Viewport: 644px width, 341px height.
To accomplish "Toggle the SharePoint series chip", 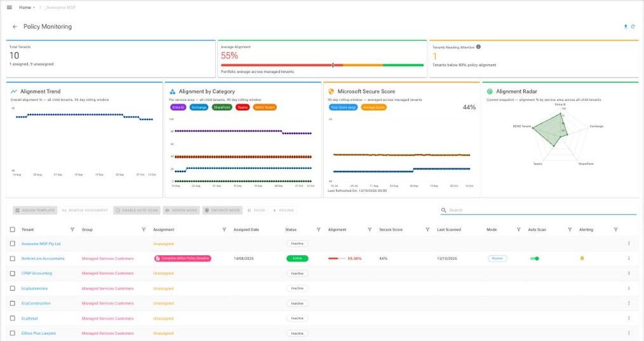I will click(222, 107).
